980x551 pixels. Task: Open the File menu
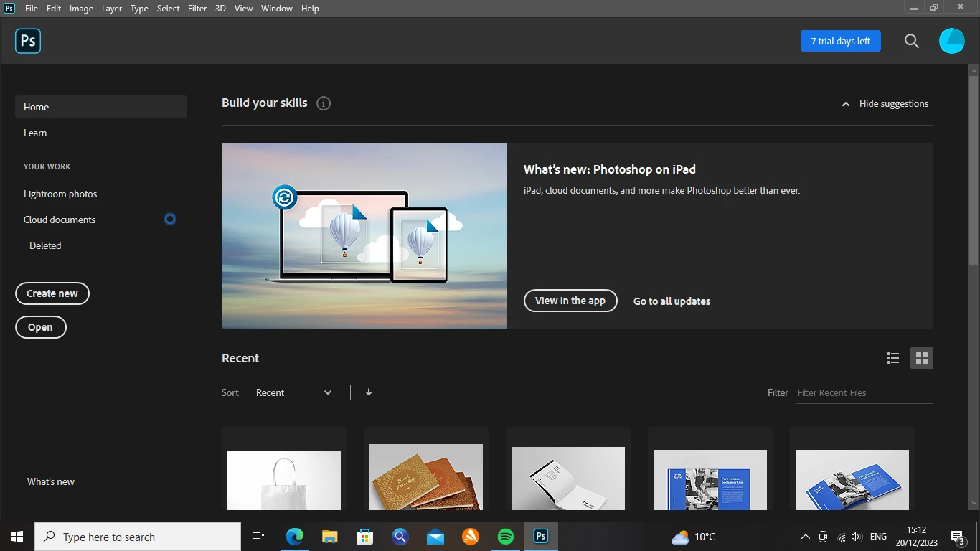click(x=31, y=9)
